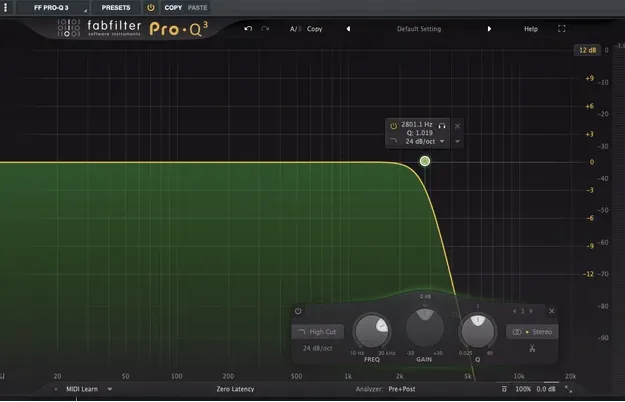Screen dimensions: 625x402
Task: Open the 24 dB/oct slope menu in panel
Action: 317,348
